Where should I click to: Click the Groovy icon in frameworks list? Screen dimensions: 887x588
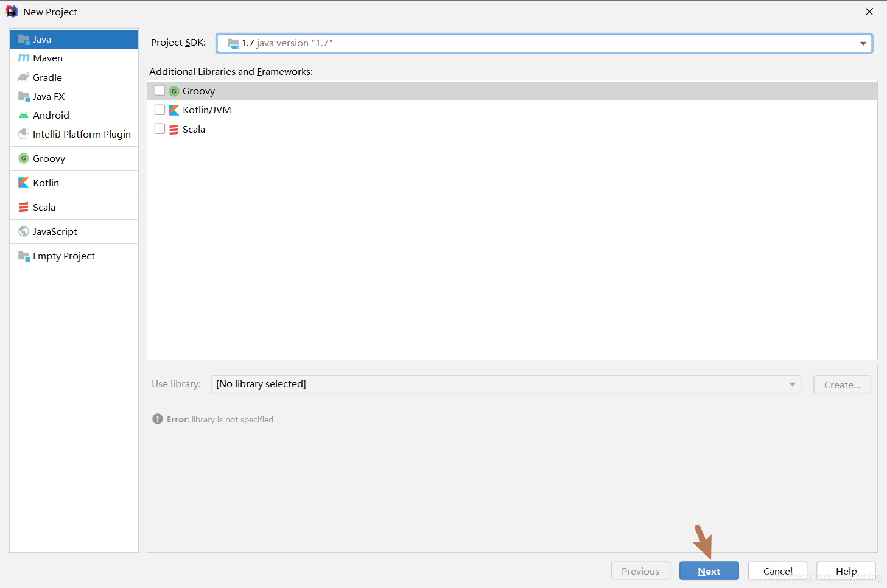click(x=174, y=91)
